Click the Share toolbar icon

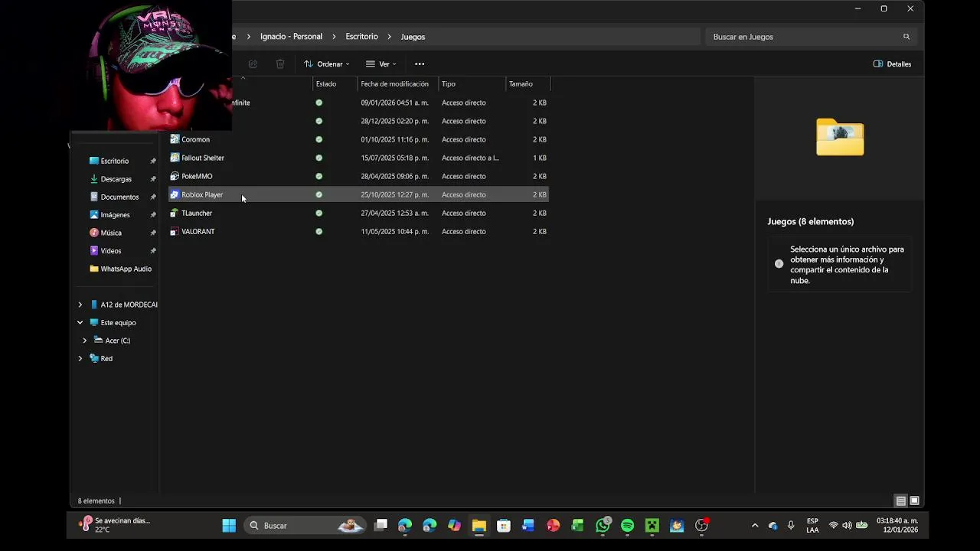pos(253,64)
